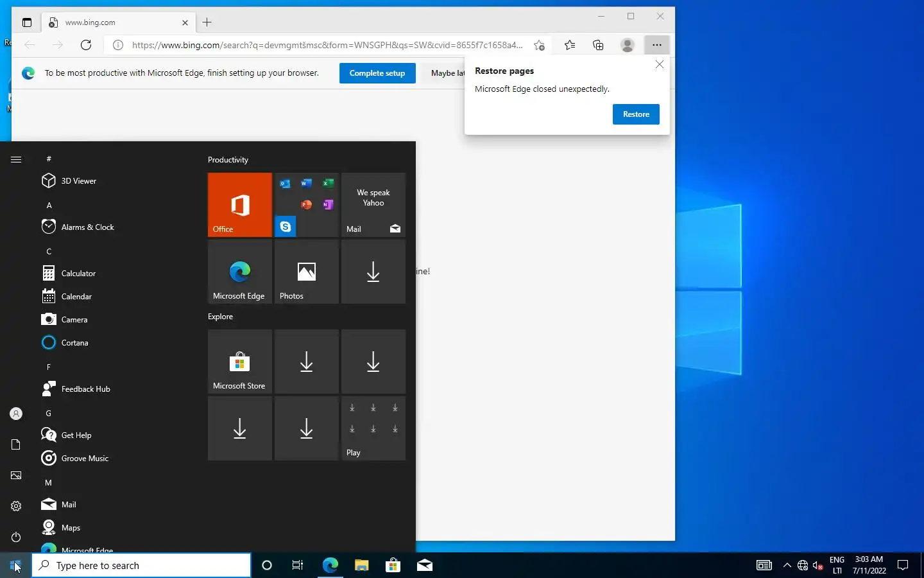Open the ENG language indicator
The image size is (924, 578).
[837, 565]
